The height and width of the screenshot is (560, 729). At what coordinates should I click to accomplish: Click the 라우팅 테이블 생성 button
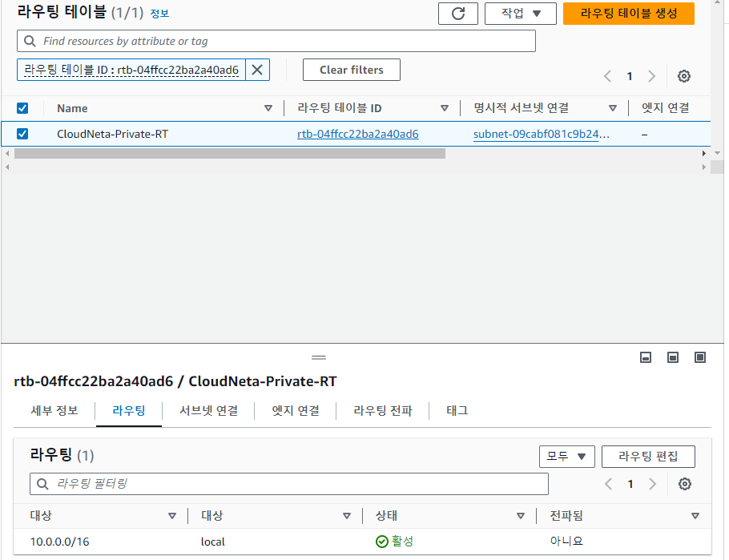coord(629,14)
